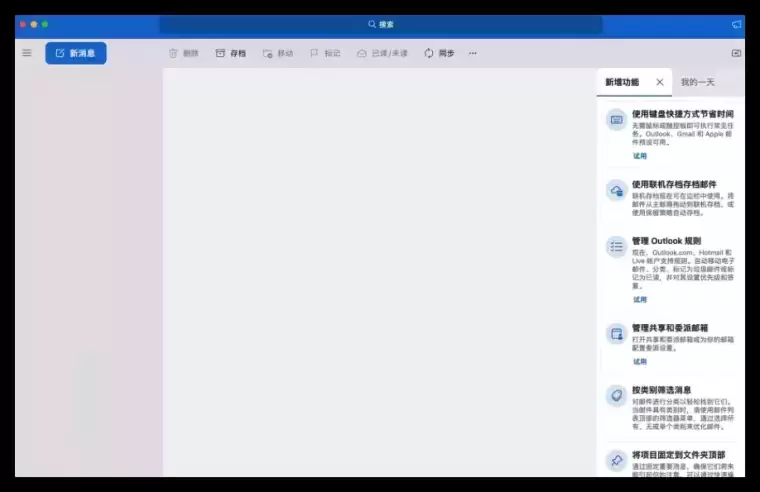Viewport: 760px width, 492px height.
Task: Click the pin feature icon
Action: [x=617, y=460]
